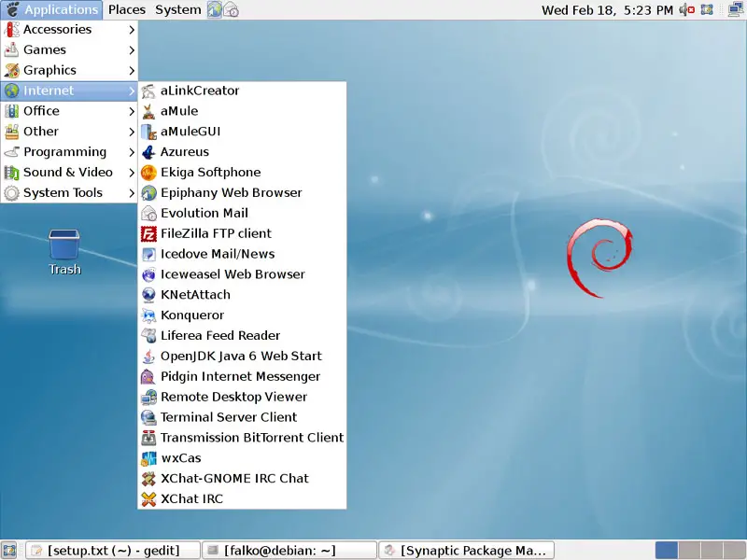Expand the Other submenu arrow

tap(132, 132)
